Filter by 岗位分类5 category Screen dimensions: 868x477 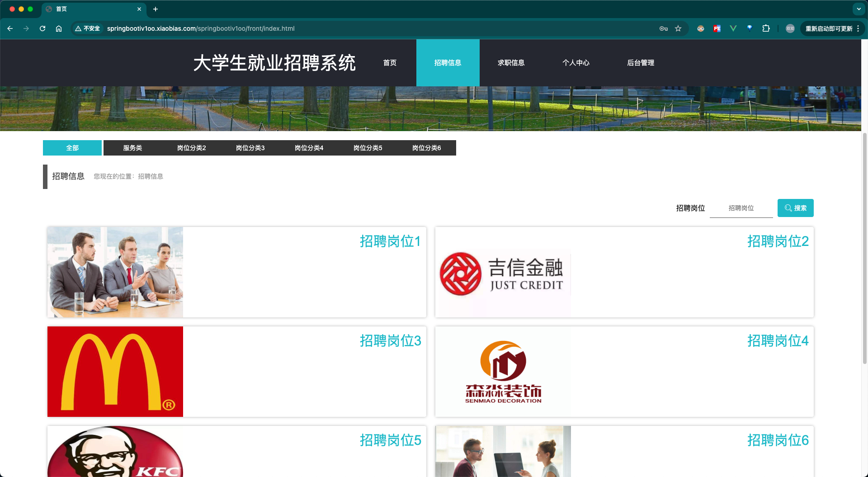click(x=368, y=148)
